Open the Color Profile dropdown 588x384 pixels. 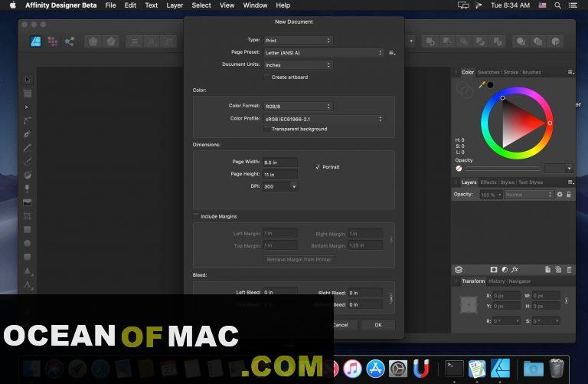click(324, 119)
